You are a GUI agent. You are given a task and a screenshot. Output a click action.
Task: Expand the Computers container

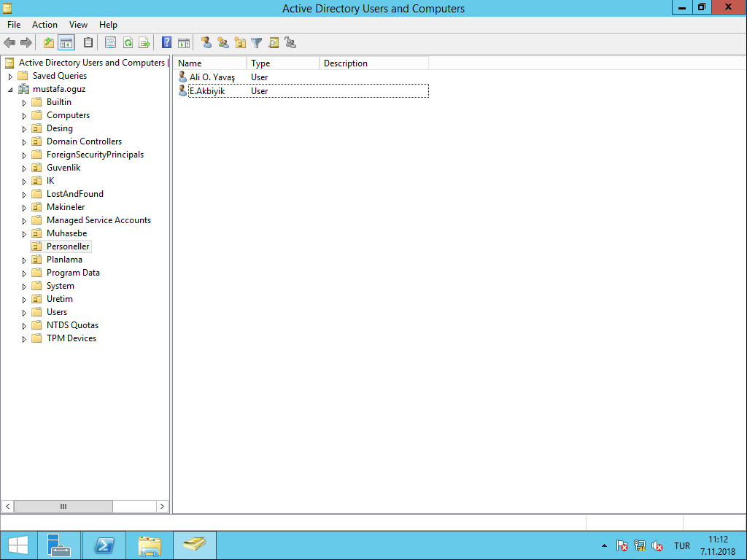click(x=24, y=116)
